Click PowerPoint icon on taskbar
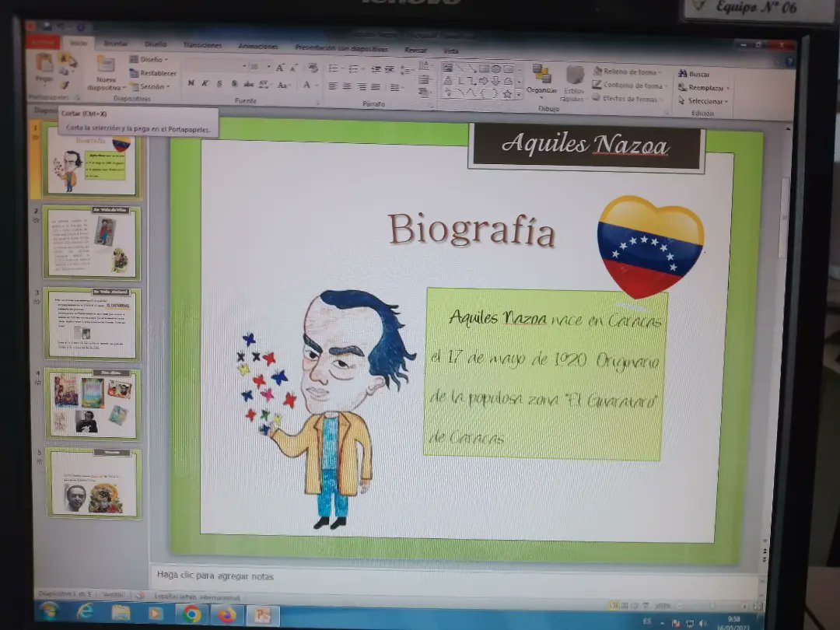840x630 pixels. pos(262,615)
